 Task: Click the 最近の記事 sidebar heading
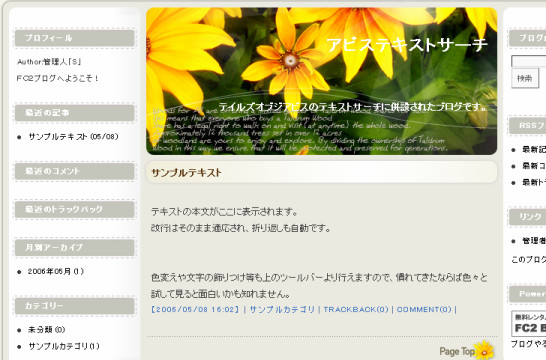(x=75, y=113)
